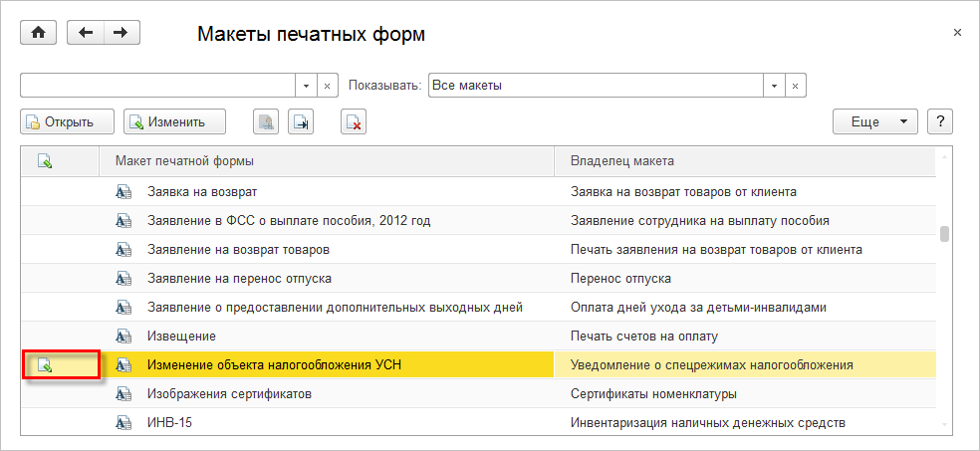The height and width of the screenshot is (451, 980).
Task: Go to the home page icon
Action: 39,33
